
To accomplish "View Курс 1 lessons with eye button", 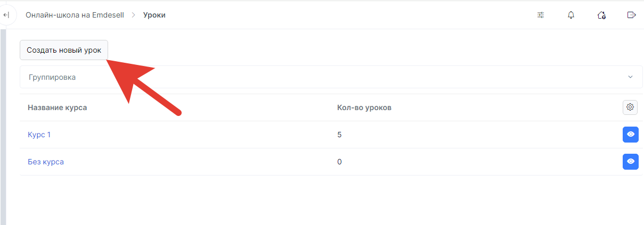I will click(x=630, y=135).
